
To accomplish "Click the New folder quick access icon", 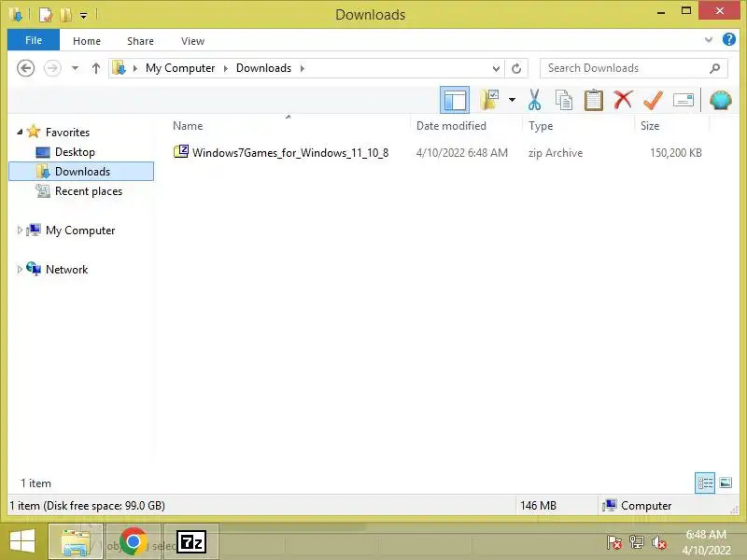I will click(65, 15).
